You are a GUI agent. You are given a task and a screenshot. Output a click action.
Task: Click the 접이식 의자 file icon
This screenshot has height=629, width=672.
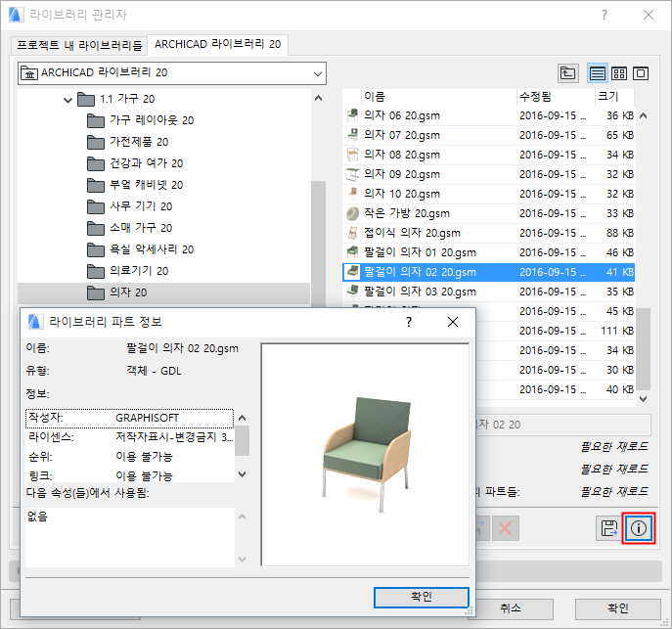tap(352, 233)
